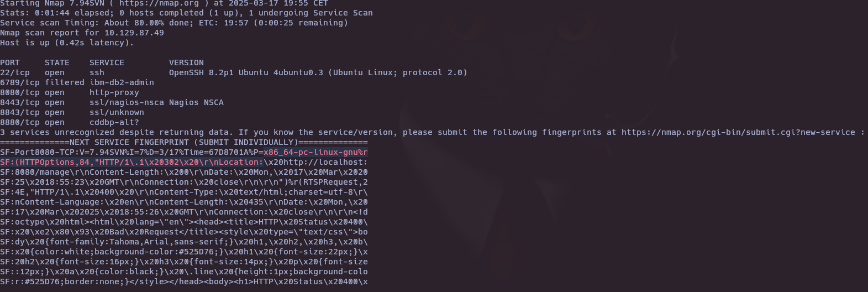Click the 22/tcp port entry

(x=15, y=72)
